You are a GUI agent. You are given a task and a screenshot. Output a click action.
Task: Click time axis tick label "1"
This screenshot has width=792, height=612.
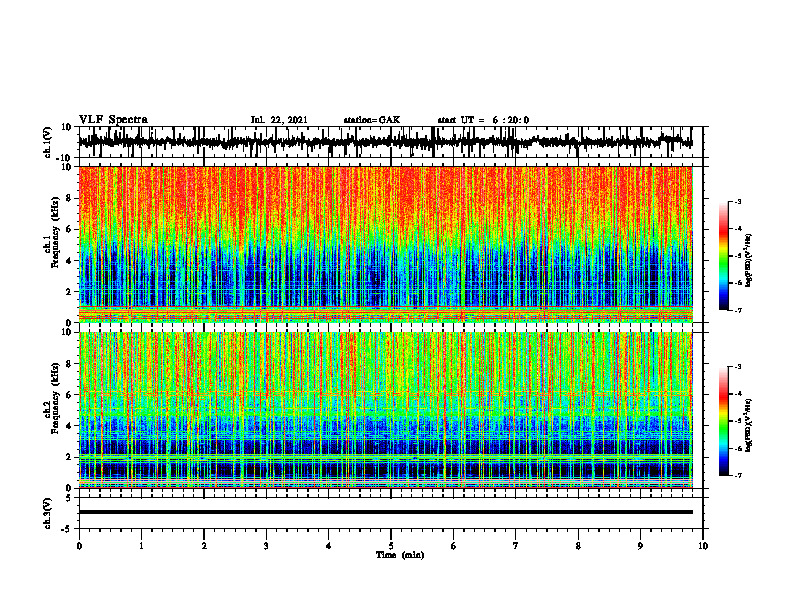141,546
